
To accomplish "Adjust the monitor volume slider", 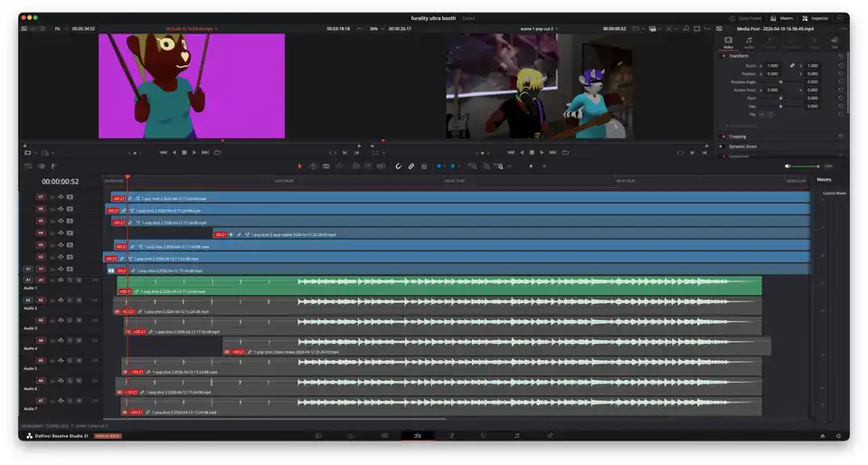I will click(806, 166).
